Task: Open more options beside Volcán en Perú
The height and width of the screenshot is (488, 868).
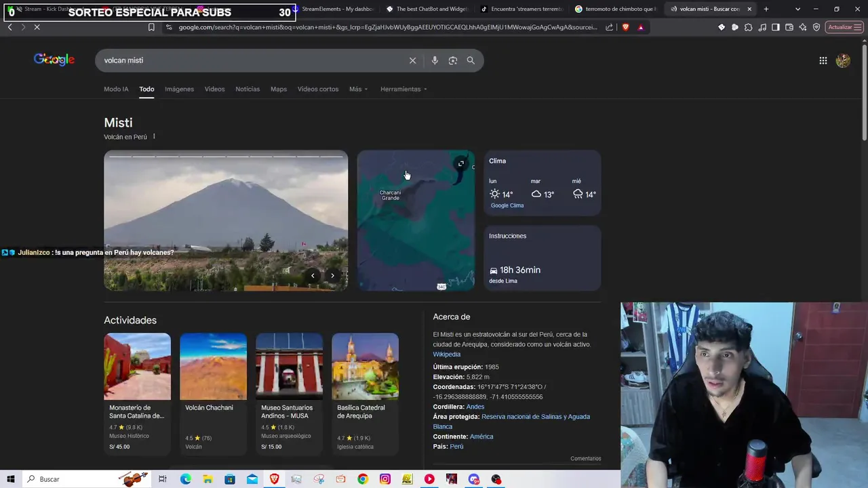Action: pyautogui.click(x=154, y=136)
